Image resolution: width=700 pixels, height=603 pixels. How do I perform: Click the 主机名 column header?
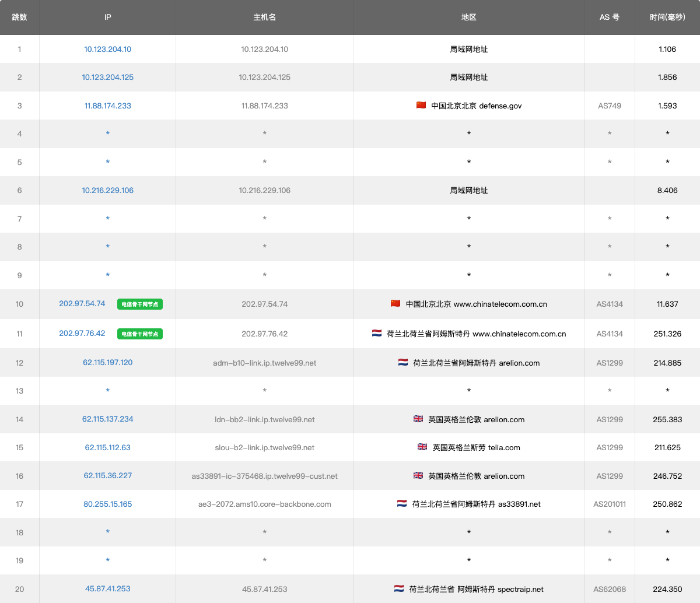point(264,17)
